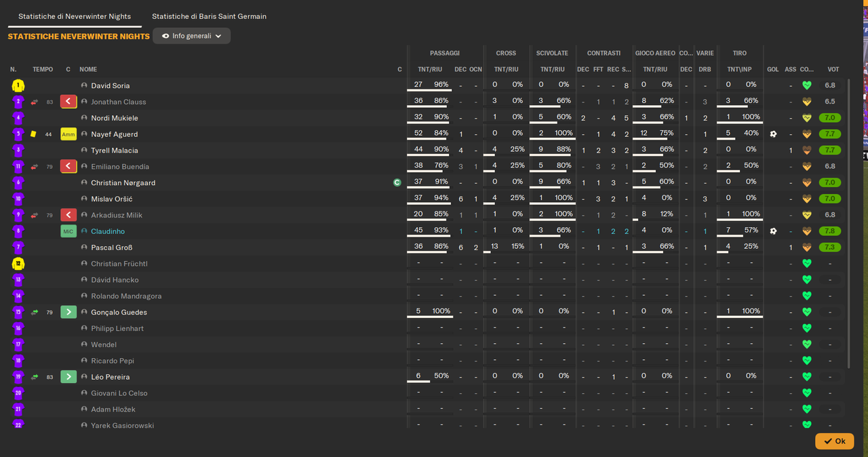Sort the table by the VOT rating column
The height and width of the screenshot is (457, 868).
pyautogui.click(x=833, y=69)
